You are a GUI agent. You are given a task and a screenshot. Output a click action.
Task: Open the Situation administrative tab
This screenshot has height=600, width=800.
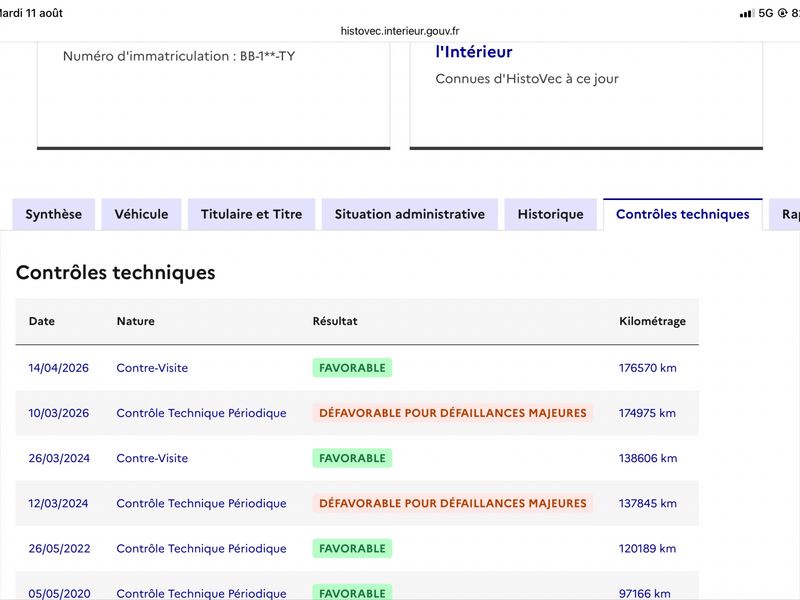(x=410, y=214)
